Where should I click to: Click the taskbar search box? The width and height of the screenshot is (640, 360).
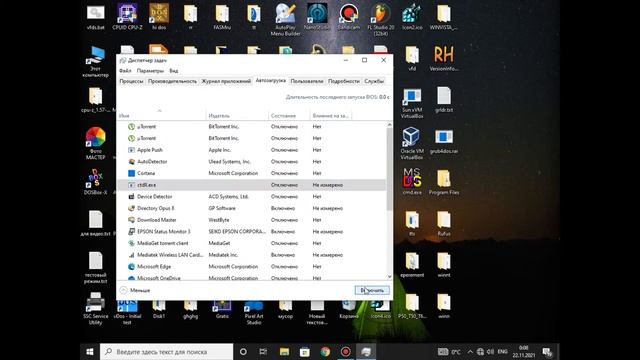[x=167, y=351]
